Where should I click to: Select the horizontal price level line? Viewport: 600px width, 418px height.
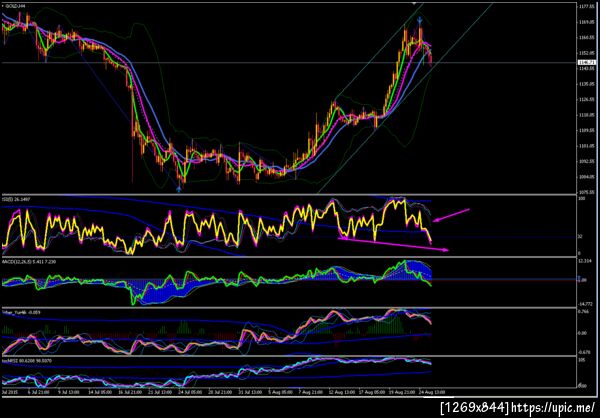[289, 62]
